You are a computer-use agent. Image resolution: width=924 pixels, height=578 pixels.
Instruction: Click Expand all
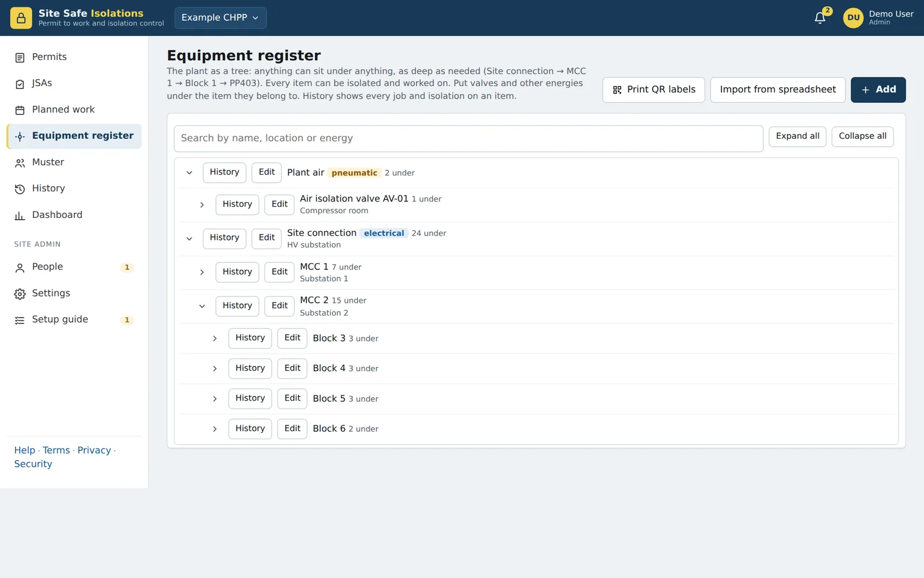pos(798,136)
